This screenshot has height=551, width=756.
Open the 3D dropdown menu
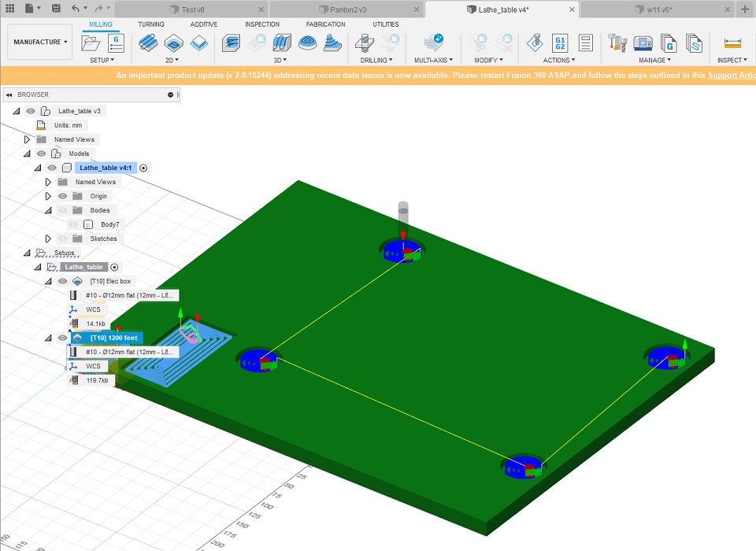[280, 61]
